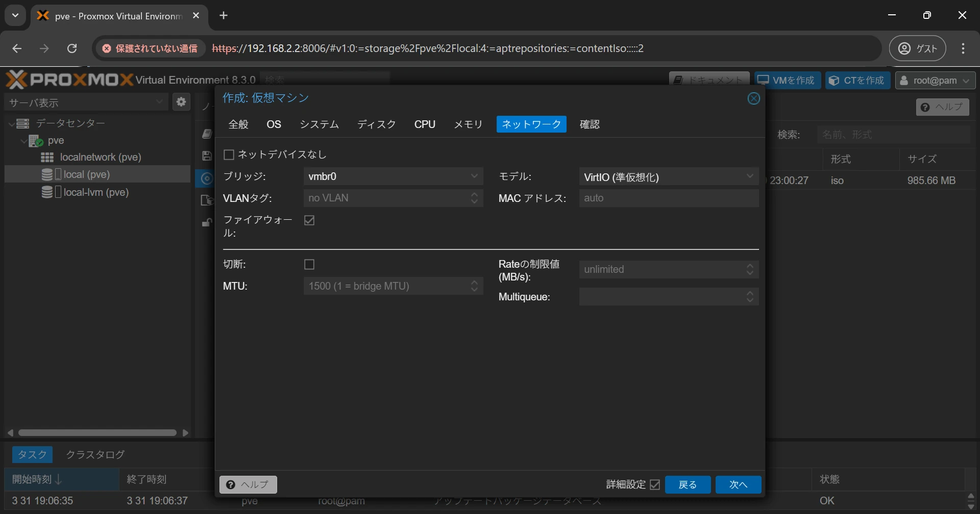
Task: Click the guest profile button
Action: (x=918, y=48)
